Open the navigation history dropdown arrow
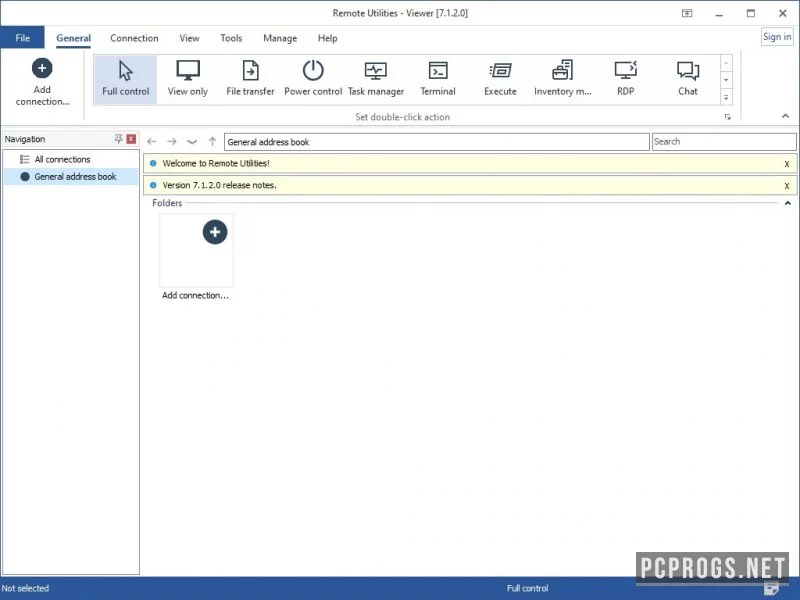The height and width of the screenshot is (600, 800). click(x=192, y=142)
